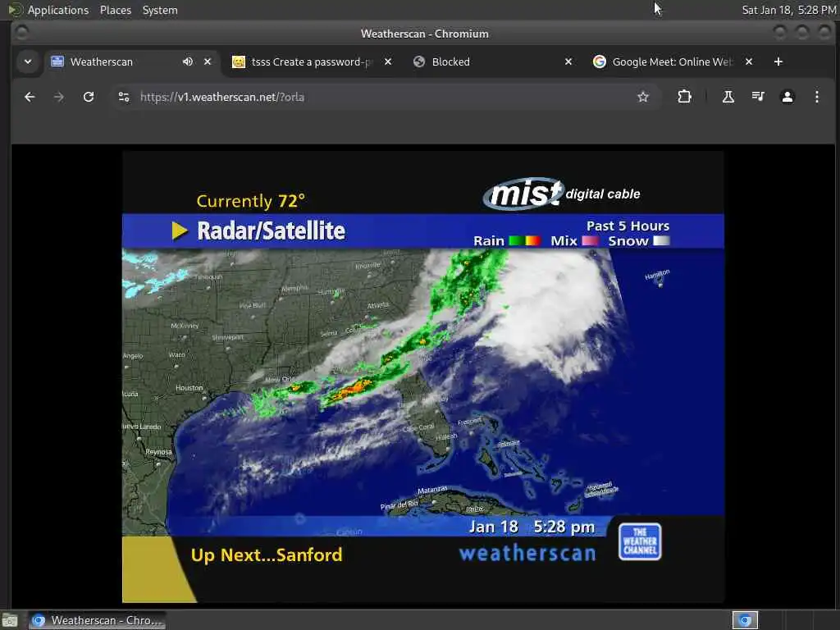This screenshot has width=840, height=630.
Task: Switch to the Google Meet tab
Action: 673,62
